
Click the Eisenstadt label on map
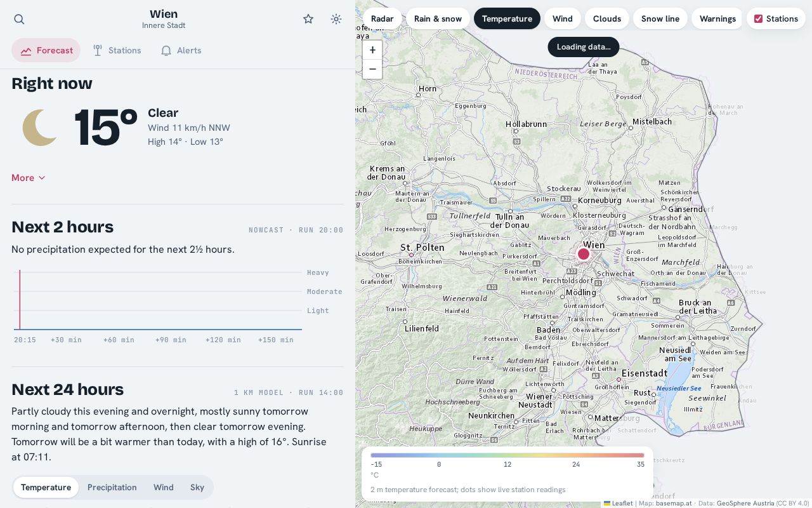pyautogui.click(x=645, y=373)
